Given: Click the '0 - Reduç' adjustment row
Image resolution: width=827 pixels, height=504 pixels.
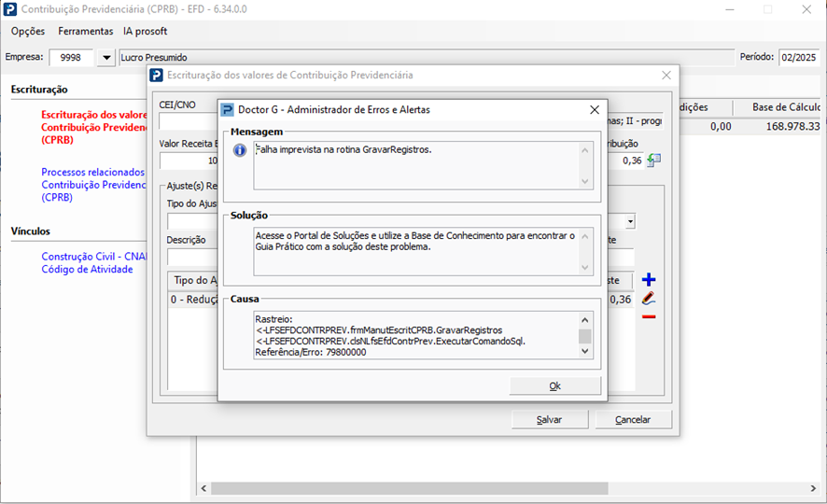Looking at the screenshot, I should coord(193,300).
